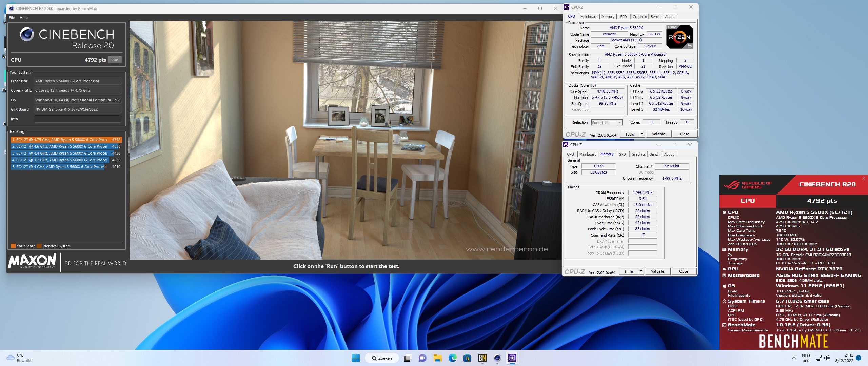Open the Chat app on the taskbar
Image resolution: width=868 pixels, height=366 pixels.
coord(422,358)
